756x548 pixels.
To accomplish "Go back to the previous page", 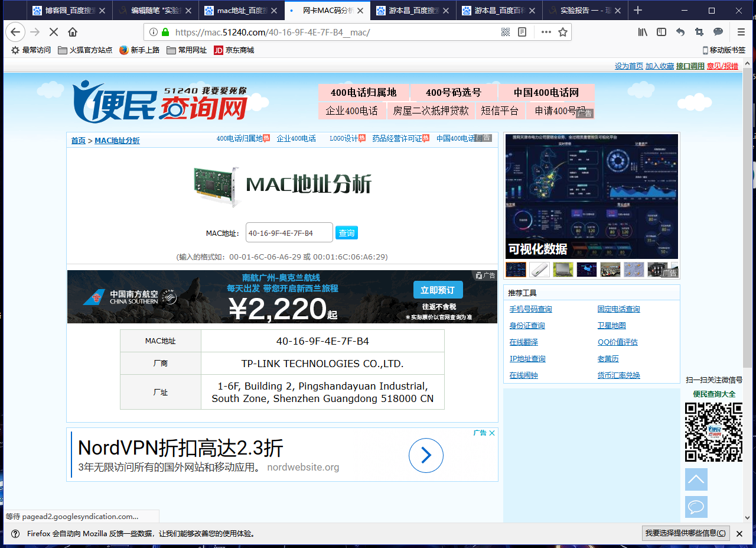I will tap(15, 32).
